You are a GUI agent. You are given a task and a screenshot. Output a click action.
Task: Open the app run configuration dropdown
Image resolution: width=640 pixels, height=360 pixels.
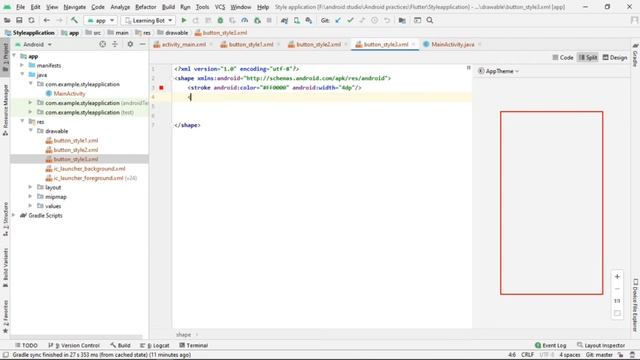(x=101, y=20)
